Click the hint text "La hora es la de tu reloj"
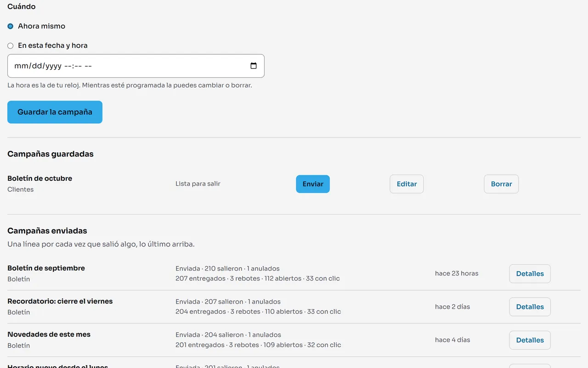The image size is (588, 368). click(130, 85)
